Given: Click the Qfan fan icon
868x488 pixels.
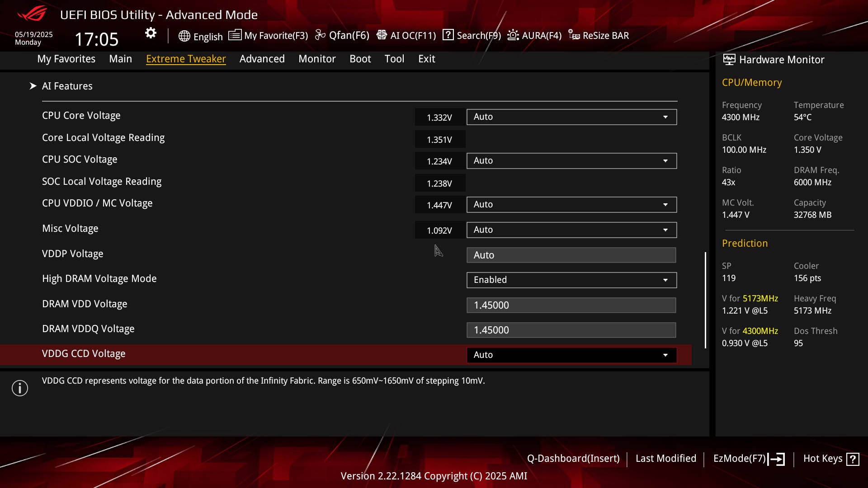Looking at the screenshot, I should 320,35.
